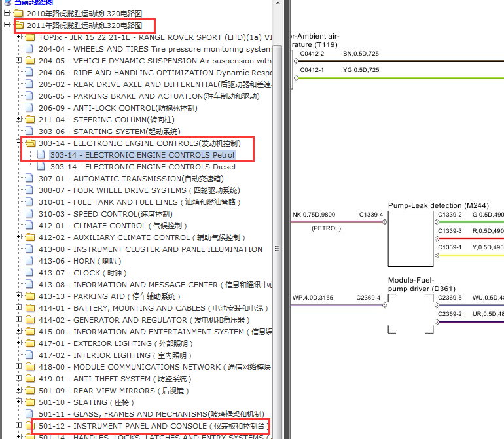The width and height of the screenshot is (504, 439).
Task: Select 206-09 Anti-Lock Control entry
Action: (118, 108)
